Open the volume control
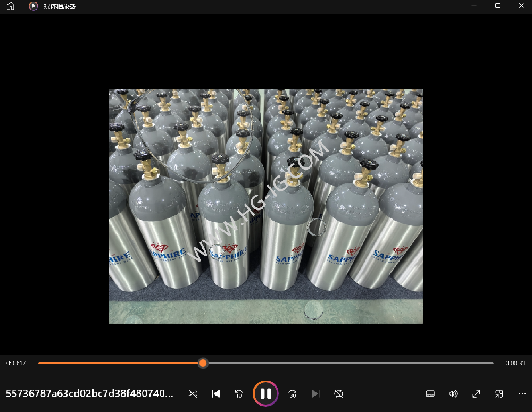Image resolution: width=532 pixels, height=412 pixels. pyautogui.click(x=453, y=394)
